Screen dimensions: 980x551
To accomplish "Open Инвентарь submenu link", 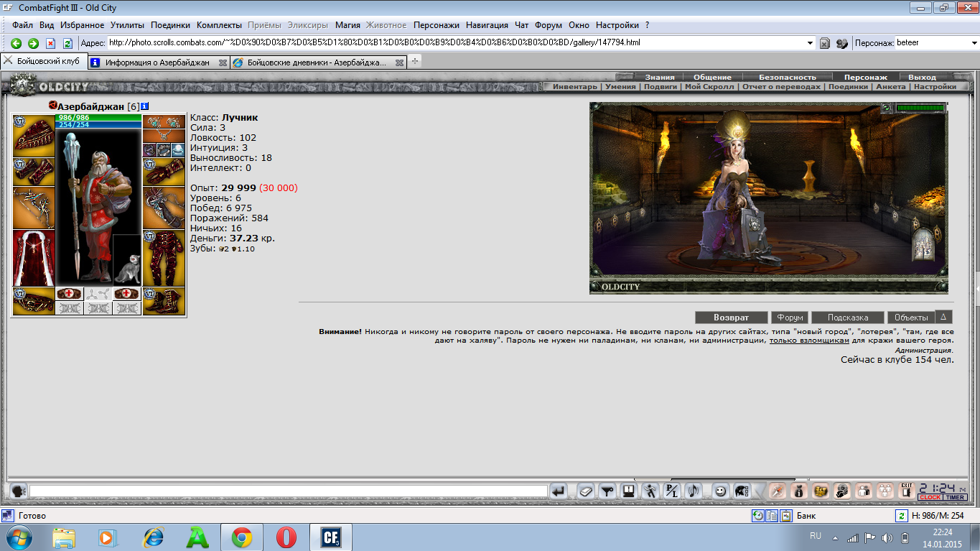I will coord(574,86).
